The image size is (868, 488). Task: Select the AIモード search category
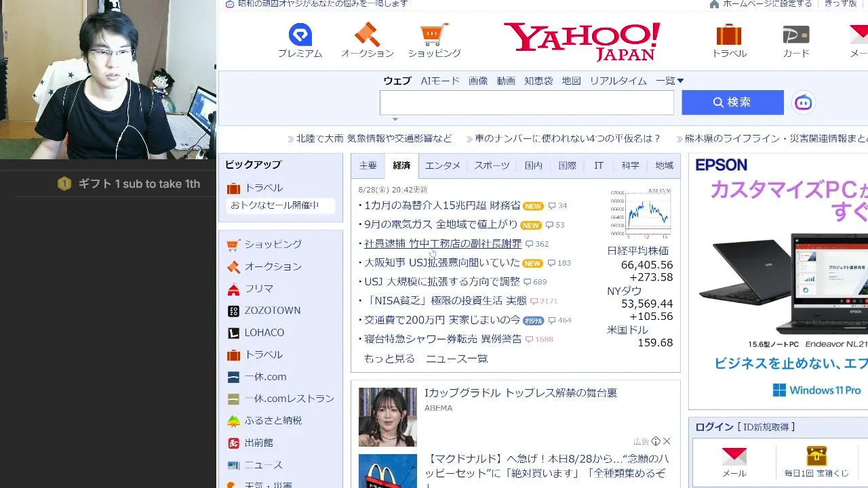440,81
